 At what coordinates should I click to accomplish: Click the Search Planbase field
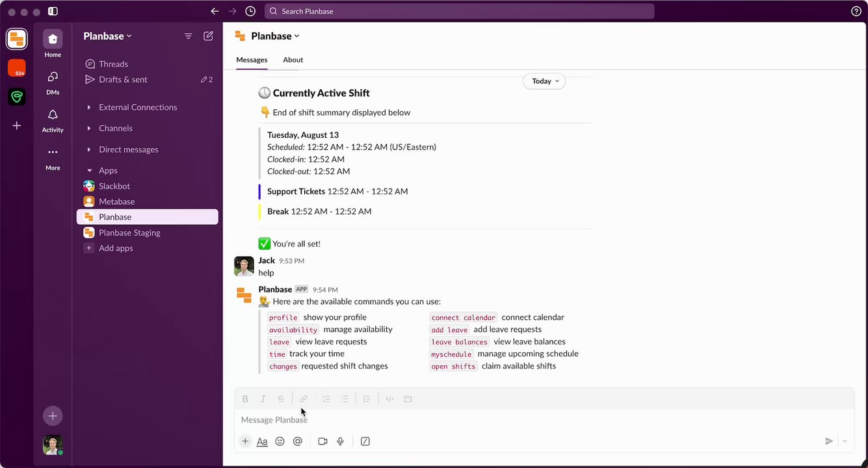pyautogui.click(x=459, y=11)
